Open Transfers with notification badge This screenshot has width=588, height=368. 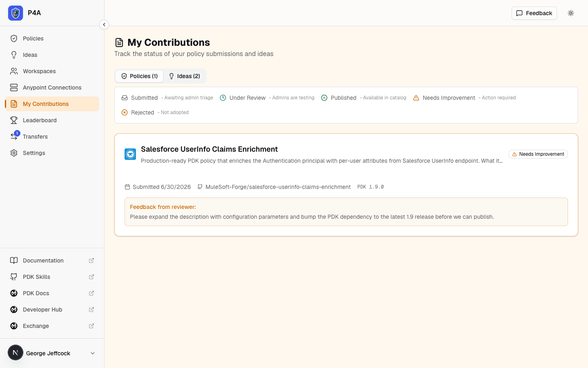click(52, 137)
